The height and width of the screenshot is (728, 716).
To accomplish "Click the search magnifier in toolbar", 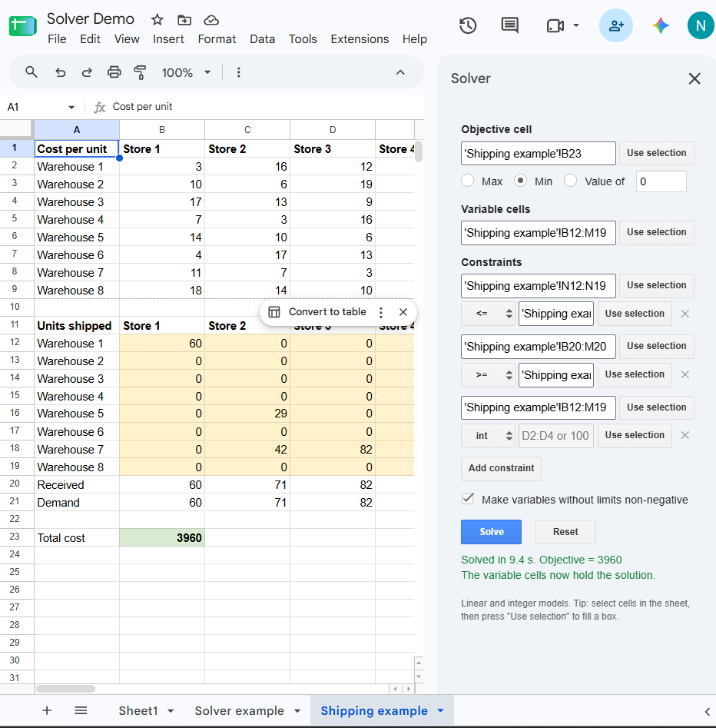I will pos(31,72).
